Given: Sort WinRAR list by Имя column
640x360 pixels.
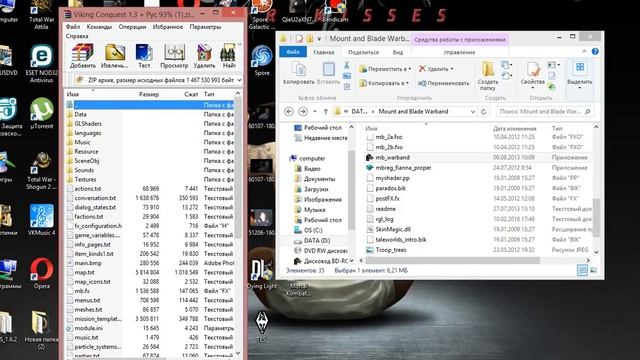Looking at the screenshot, I should (73, 94).
